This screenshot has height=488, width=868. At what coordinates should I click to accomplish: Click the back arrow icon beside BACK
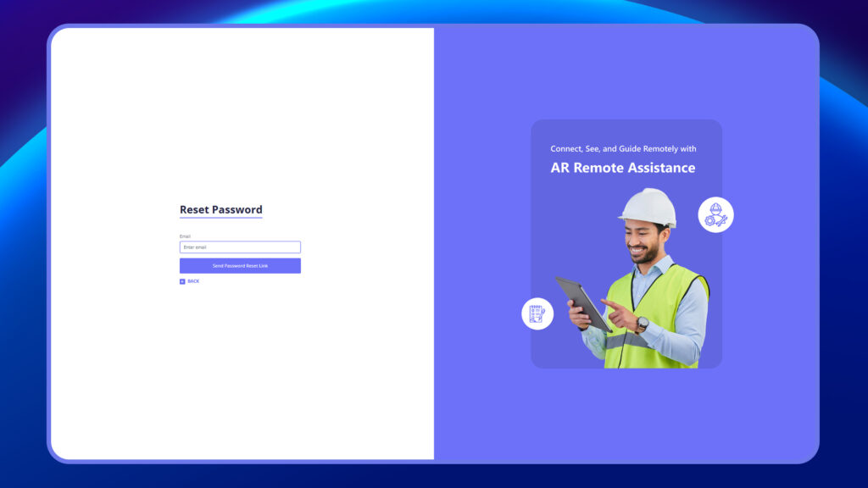[x=182, y=281]
